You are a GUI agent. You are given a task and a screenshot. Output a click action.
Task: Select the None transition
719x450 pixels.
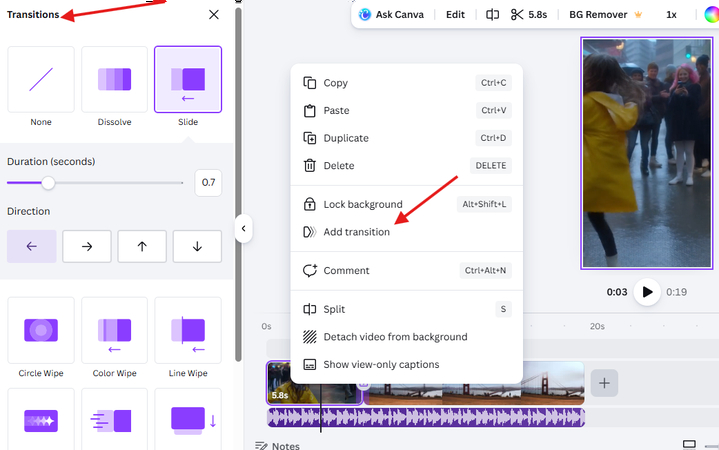click(41, 79)
